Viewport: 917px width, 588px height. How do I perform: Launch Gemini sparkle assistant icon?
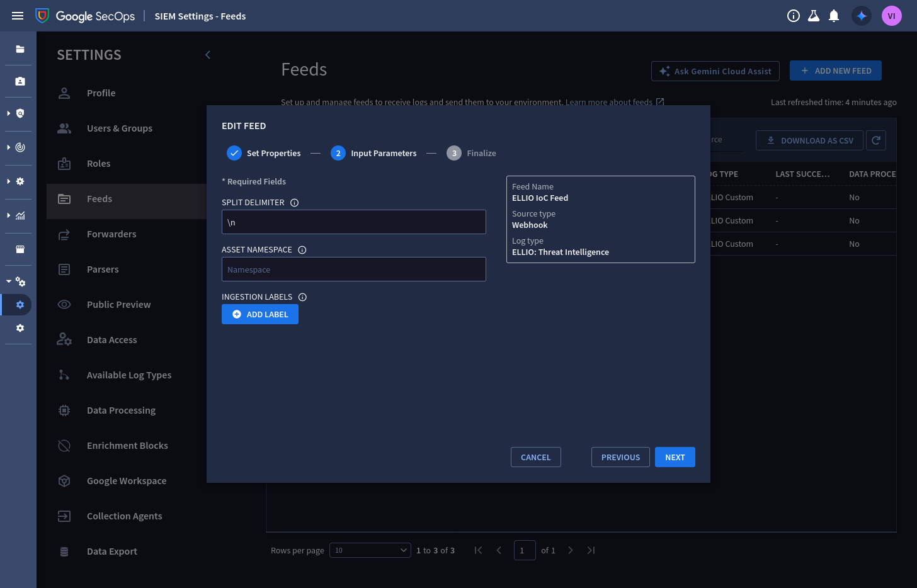point(862,16)
